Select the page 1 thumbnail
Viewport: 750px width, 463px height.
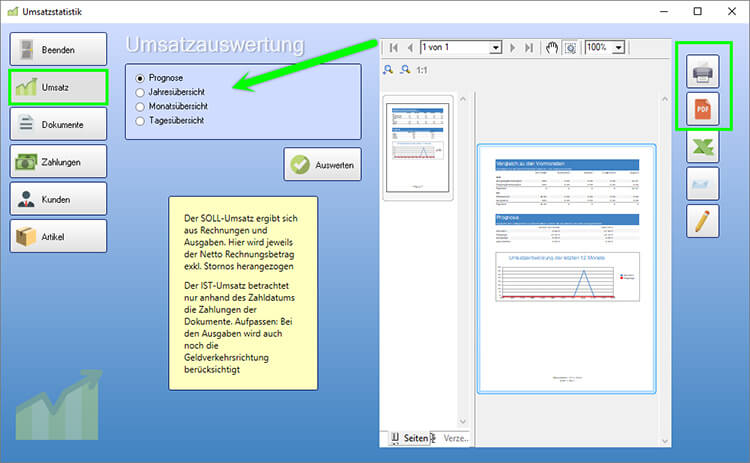[418, 147]
